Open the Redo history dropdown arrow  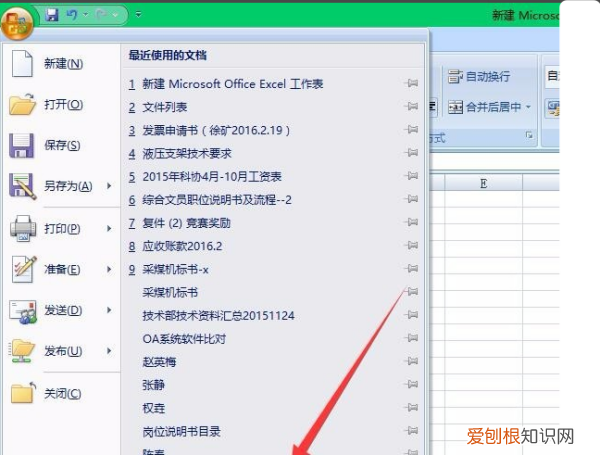[x=115, y=15]
